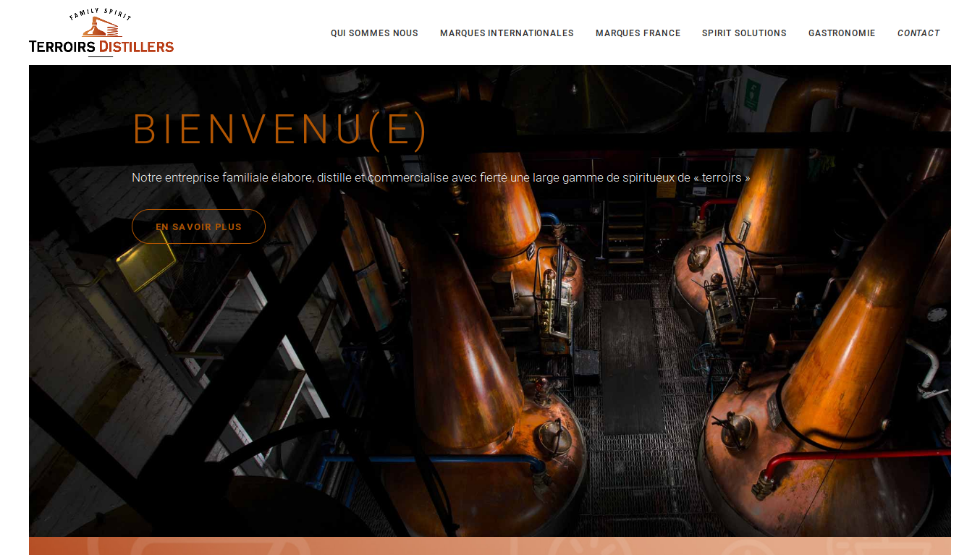Click the blue pipe near the bottom
This screenshot has height=555, width=980.
434,459
